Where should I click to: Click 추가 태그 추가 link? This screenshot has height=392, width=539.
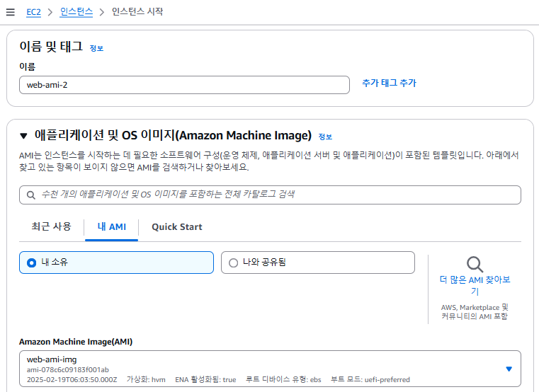click(389, 83)
